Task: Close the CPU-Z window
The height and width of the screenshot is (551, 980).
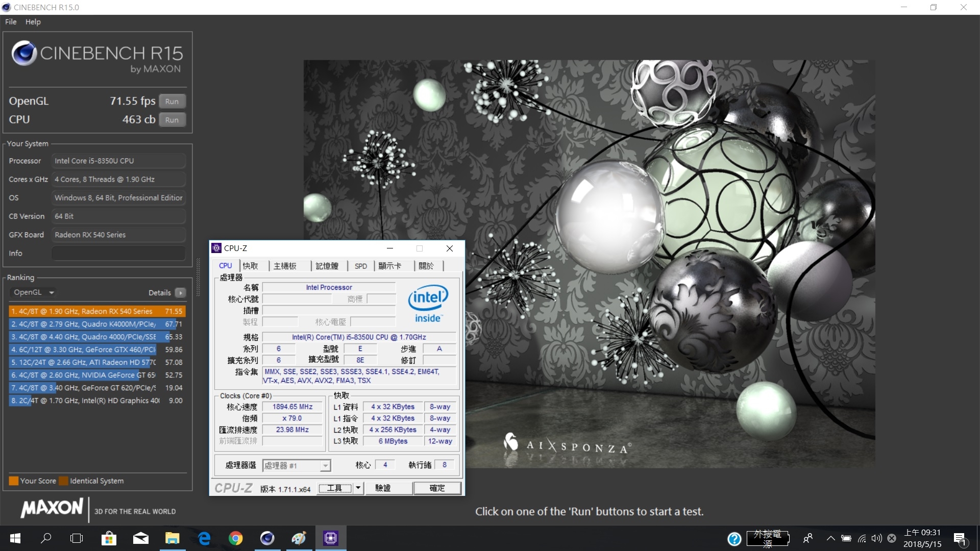Action: (450, 248)
